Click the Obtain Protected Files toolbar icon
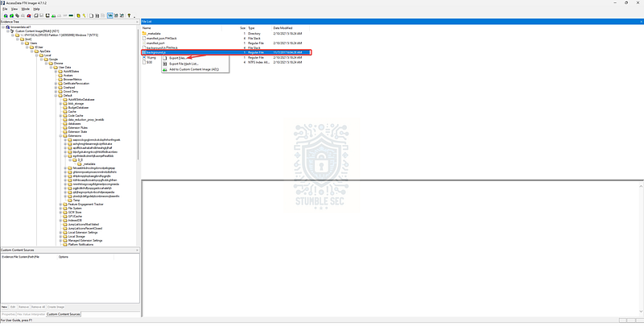Screen dimensions: 644x331 pyautogui.click(x=78, y=15)
